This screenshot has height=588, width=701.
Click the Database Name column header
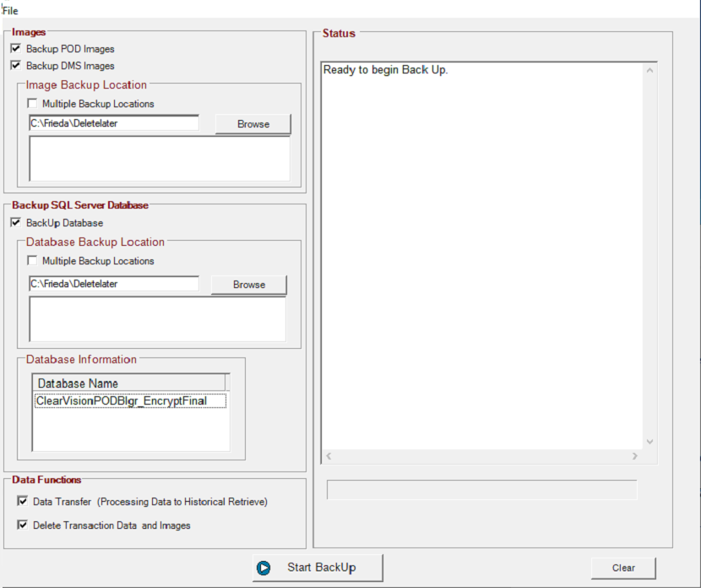[x=128, y=384]
